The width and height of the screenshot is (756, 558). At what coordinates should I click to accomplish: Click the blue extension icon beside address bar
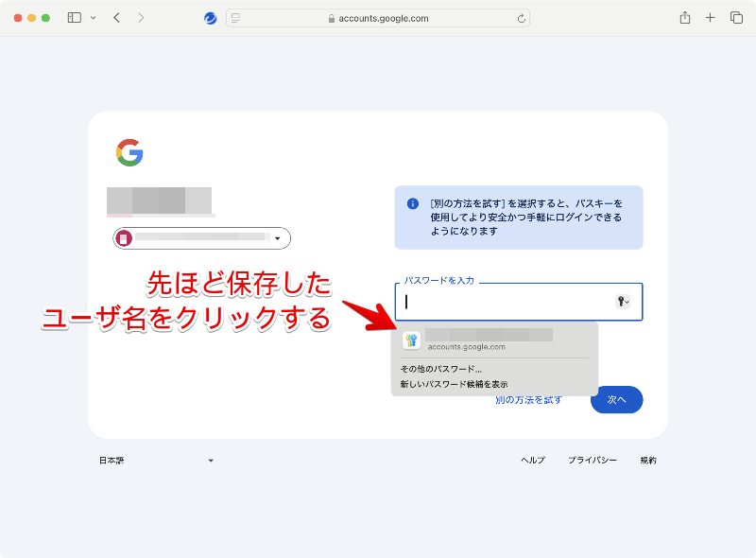point(210,18)
